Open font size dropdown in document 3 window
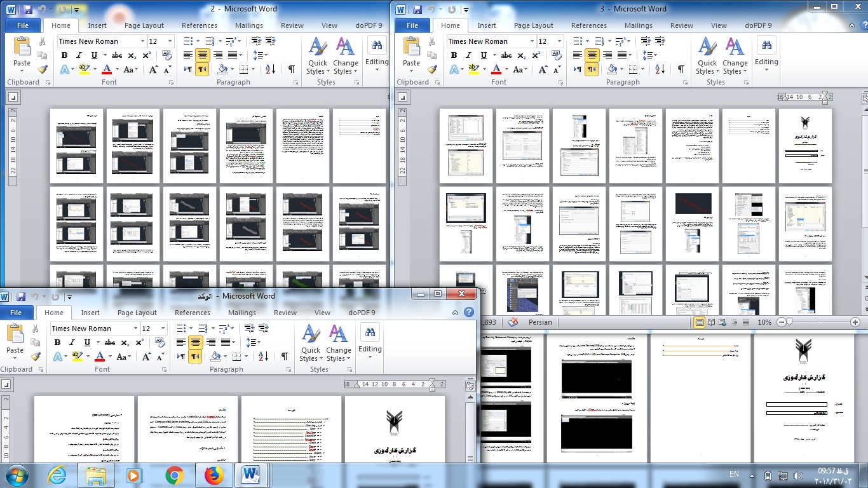This screenshot has width=868, height=488. (x=559, y=41)
